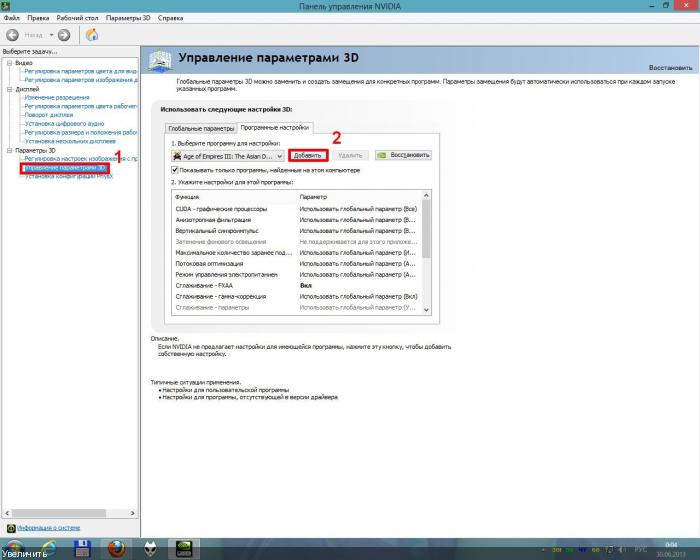Select Регулировка настроек изображения tree item

(x=81, y=159)
